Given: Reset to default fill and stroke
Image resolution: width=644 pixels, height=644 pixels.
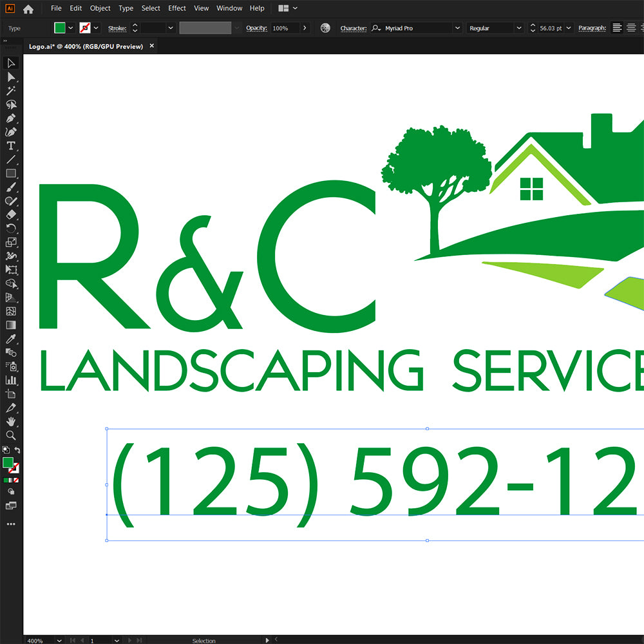Looking at the screenshot, I should 5,450.
